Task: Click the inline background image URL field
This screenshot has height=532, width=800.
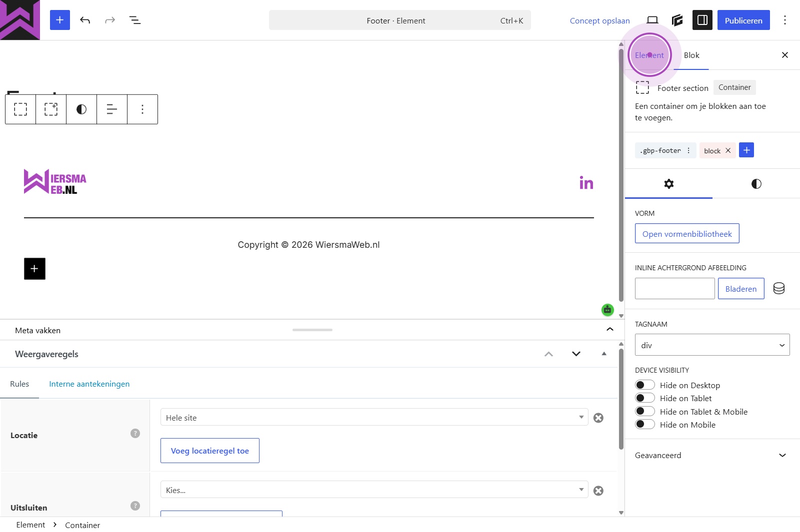Action: [675, 288]
